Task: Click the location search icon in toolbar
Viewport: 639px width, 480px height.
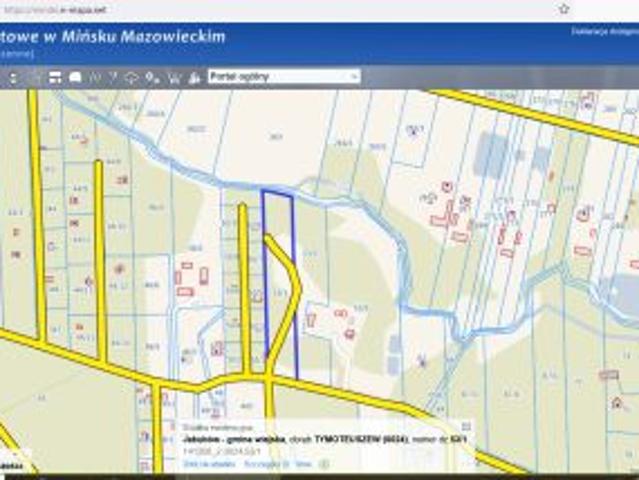Action: coord(153,76)
